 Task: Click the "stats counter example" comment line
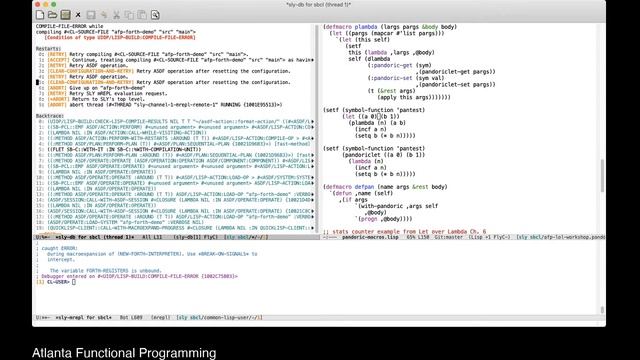(x=404, y=232)
